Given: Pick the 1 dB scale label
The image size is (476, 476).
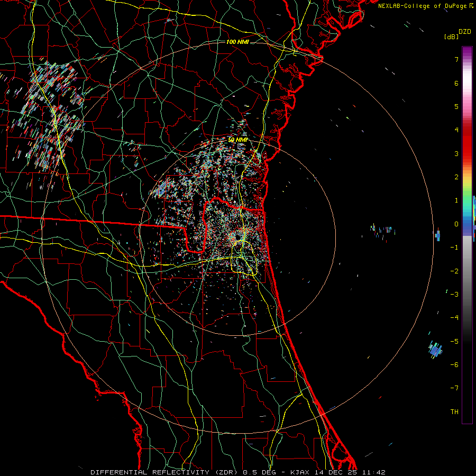Looking at the screenshot, I should (x=456, y=200).
